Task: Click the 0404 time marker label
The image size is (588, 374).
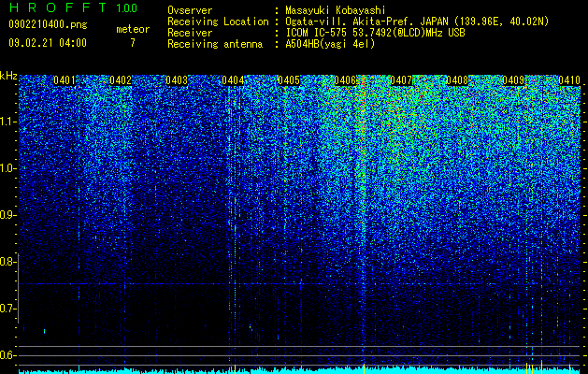Action: (x=233, y=80)
